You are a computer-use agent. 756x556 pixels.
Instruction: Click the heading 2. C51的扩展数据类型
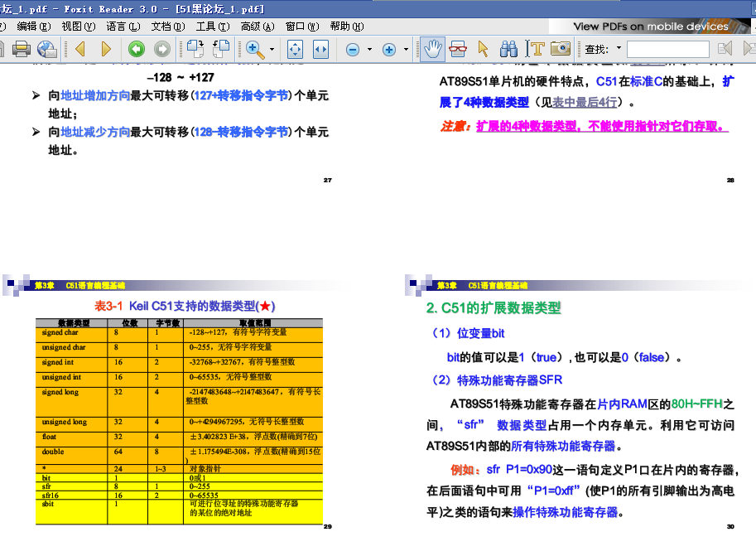point(494,308)
